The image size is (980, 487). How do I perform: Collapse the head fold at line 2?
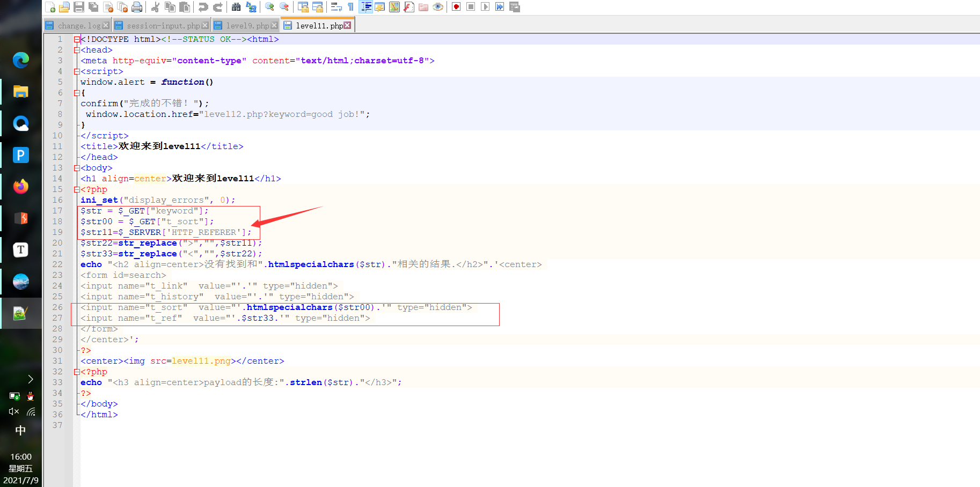(77, 50)
